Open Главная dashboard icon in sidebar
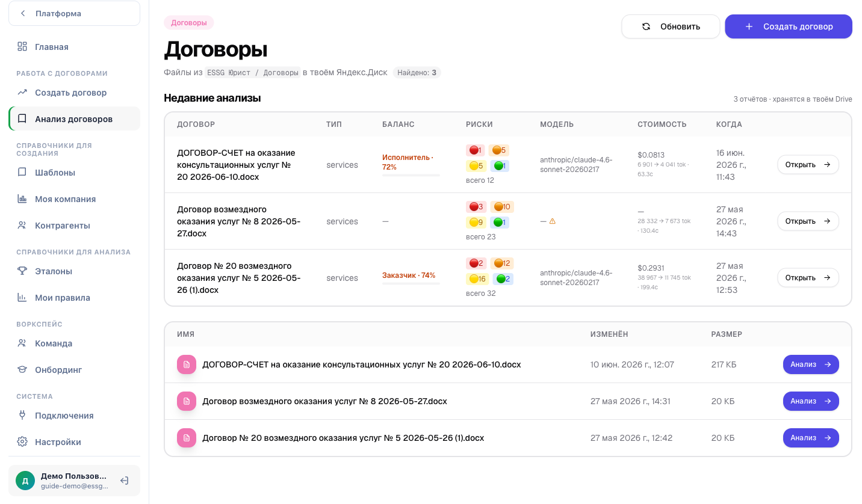 coord(22,46)
